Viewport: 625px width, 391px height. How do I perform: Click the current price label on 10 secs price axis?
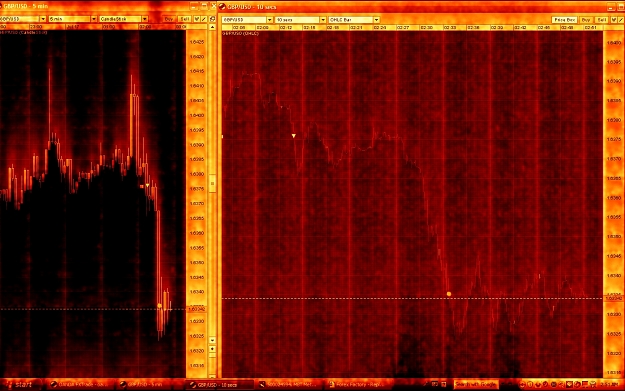(x=614, y=298)
